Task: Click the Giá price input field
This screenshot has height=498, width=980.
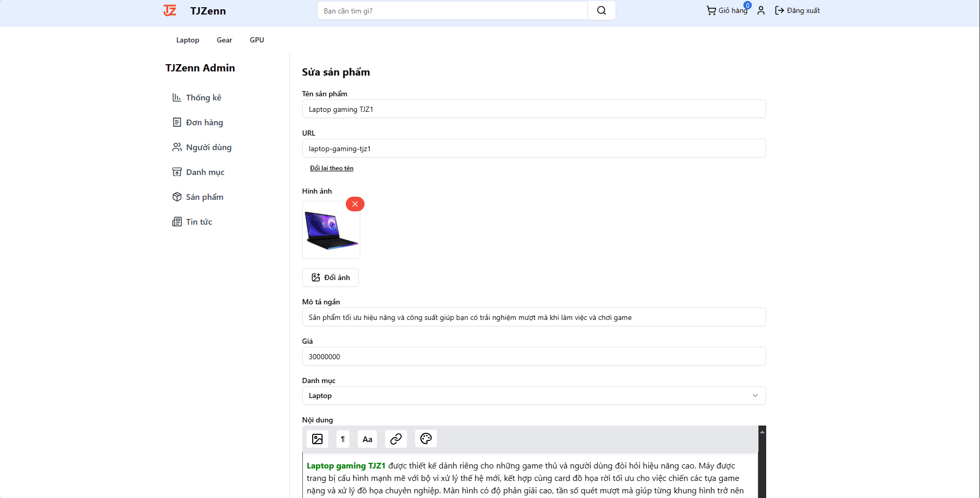Action: [x=533, y=357]
